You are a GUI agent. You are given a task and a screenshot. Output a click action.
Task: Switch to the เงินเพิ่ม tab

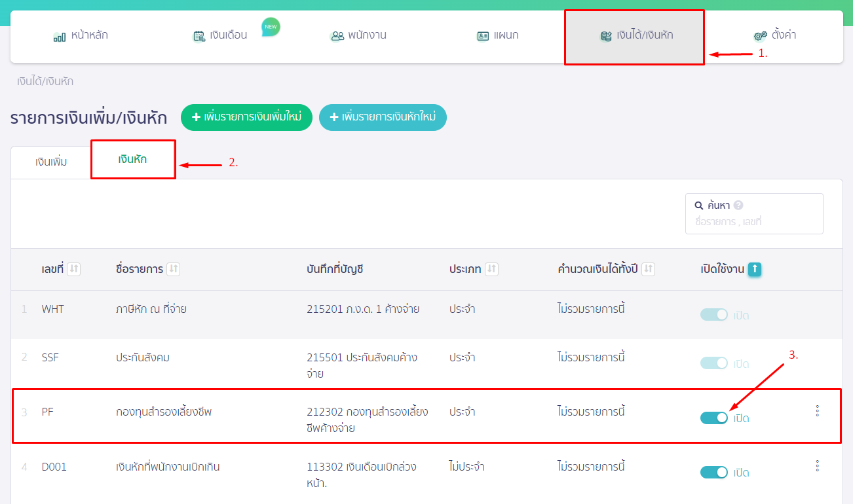tap(51, 162)
